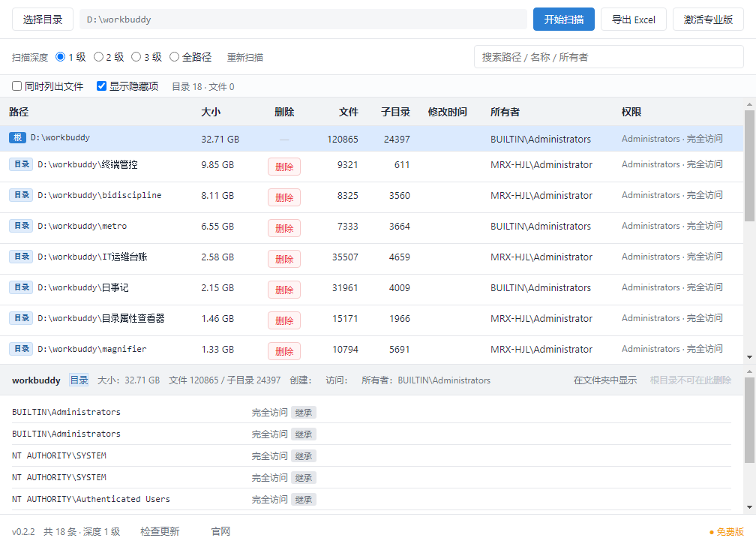This screenshot has width=756, height=547.
Task: Click the 目录 tag in details bar
Action: [x=79, y=380]
